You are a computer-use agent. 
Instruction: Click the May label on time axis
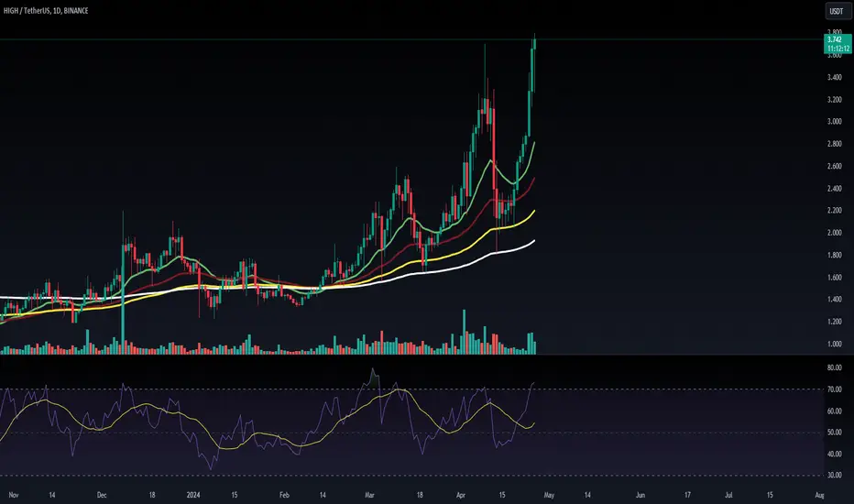click(x=549, y=495)
